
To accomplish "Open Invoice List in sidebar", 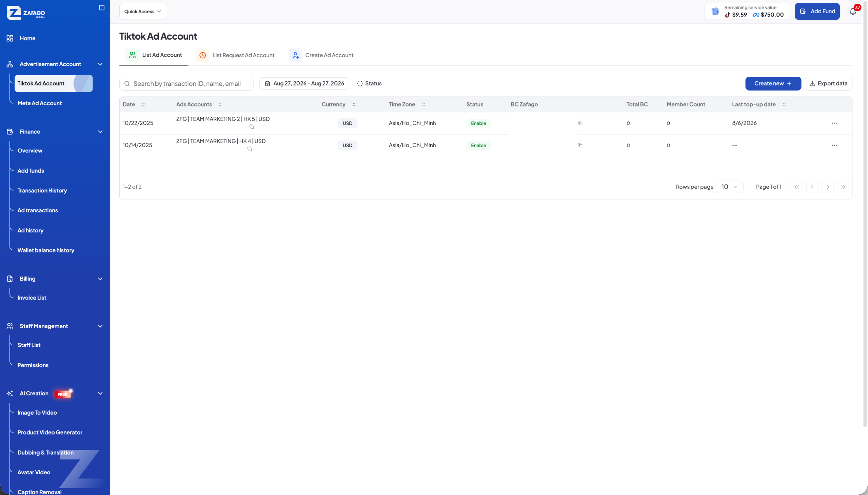I will tap(32, 298).
